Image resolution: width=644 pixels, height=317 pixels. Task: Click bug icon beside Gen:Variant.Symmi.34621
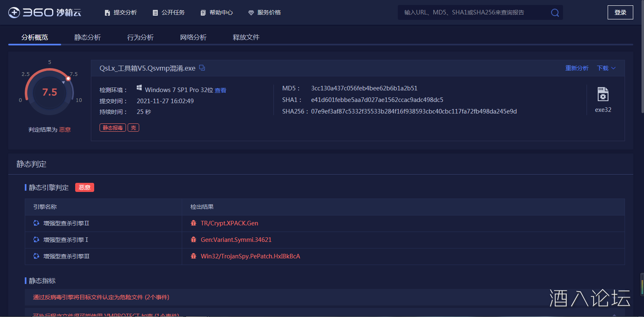[193, 240]
